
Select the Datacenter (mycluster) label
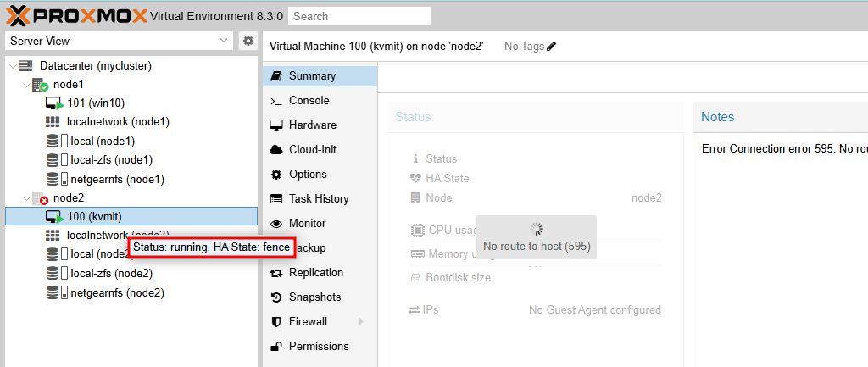pyautogui.click(x=96, y=66)
